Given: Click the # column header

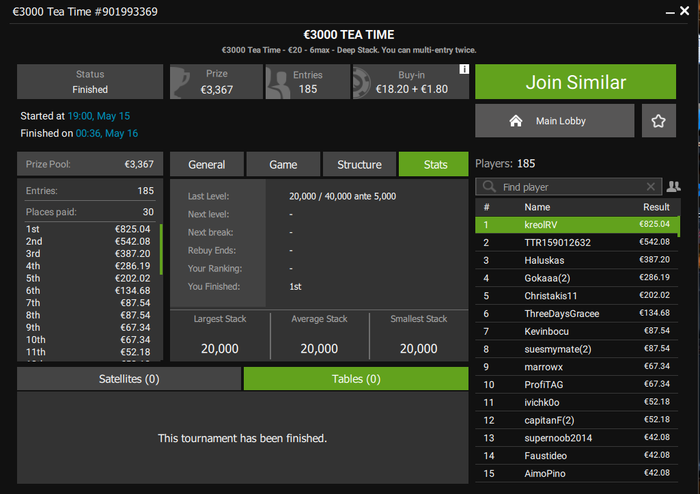Looking at the screenshot, I should (486, 207).
